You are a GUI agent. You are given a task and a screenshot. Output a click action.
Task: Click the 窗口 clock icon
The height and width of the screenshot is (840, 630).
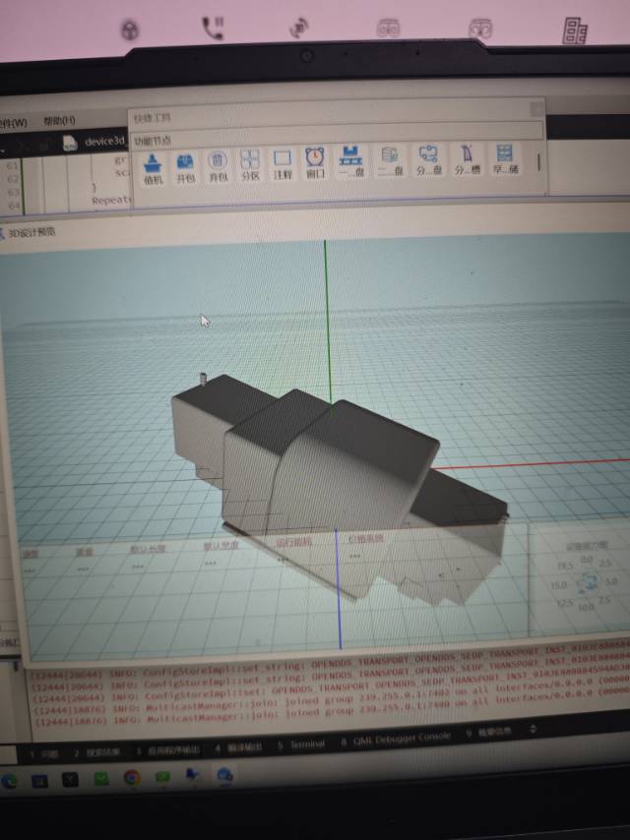[x=315, y=162]
